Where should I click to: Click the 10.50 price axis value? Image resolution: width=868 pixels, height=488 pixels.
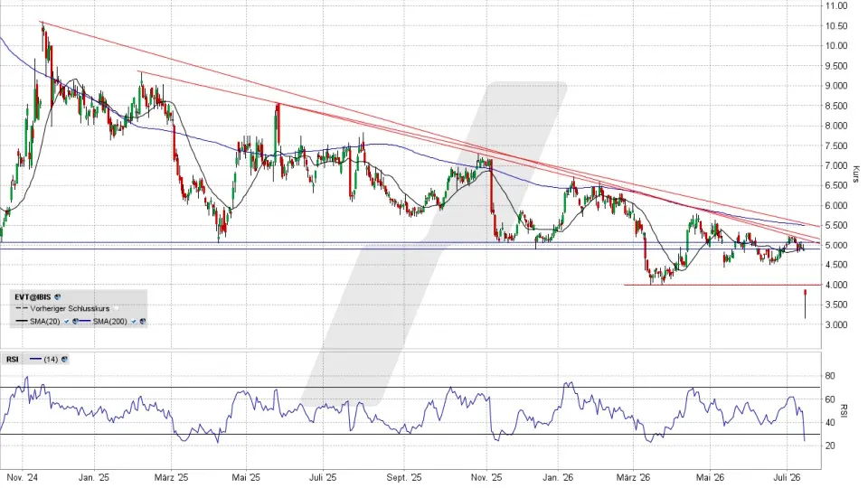pos(836,26)
